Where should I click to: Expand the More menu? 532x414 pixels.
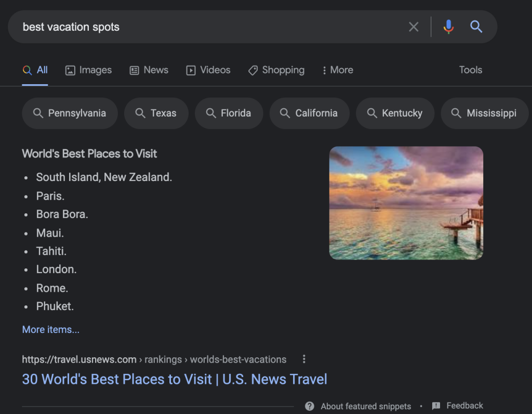337,70
